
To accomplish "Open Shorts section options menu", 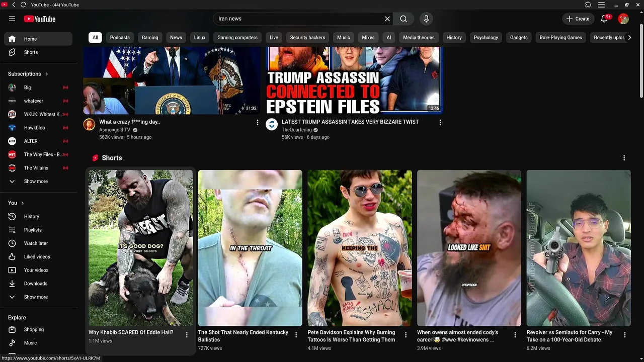I will (x=624, y=158).
